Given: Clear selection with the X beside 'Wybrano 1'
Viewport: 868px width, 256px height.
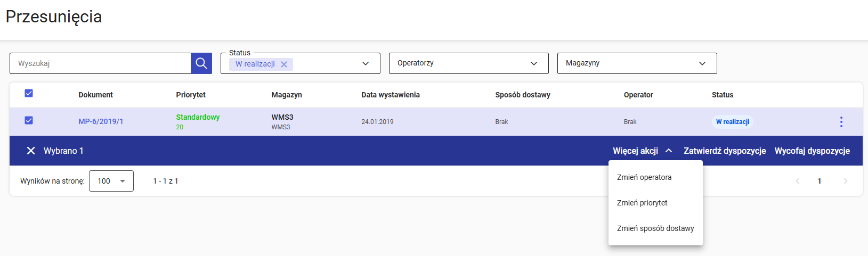Looking at the screenshot, I should tap(31, 151).
